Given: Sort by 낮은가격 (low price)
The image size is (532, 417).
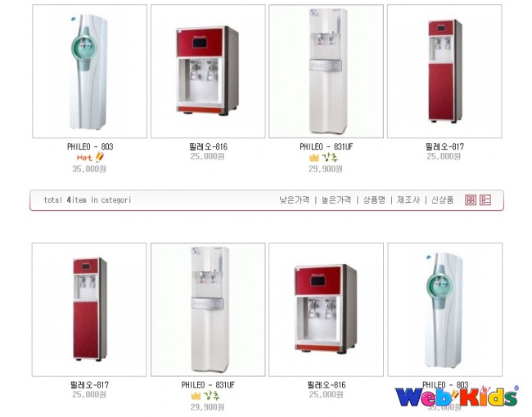Looking at the screenshot, I should pyautogui.click(x=294, y=200).
